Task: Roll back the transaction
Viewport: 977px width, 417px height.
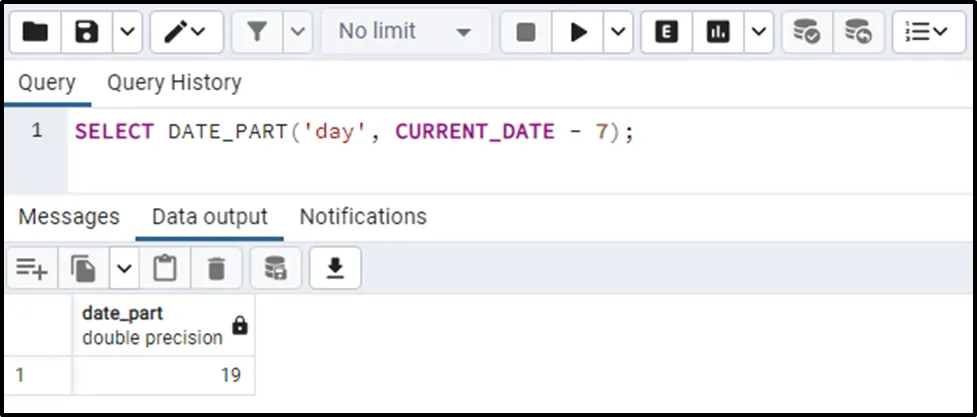Action: pos(858,32)
